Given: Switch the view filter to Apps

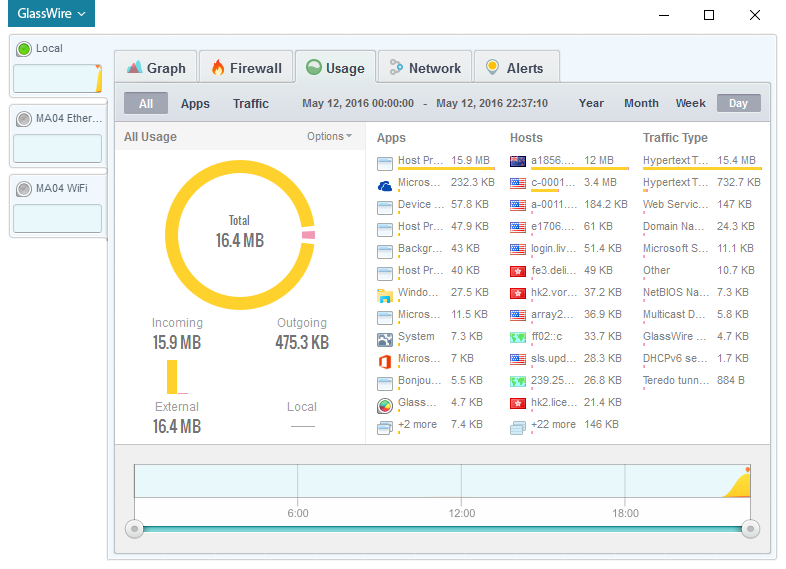Looking at the screenshot, I should click(195, 104).
